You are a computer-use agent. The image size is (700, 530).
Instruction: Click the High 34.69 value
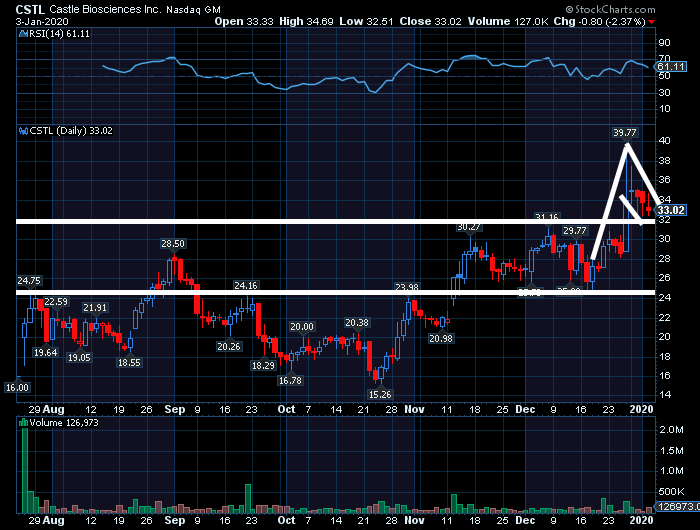pos(306,21)
